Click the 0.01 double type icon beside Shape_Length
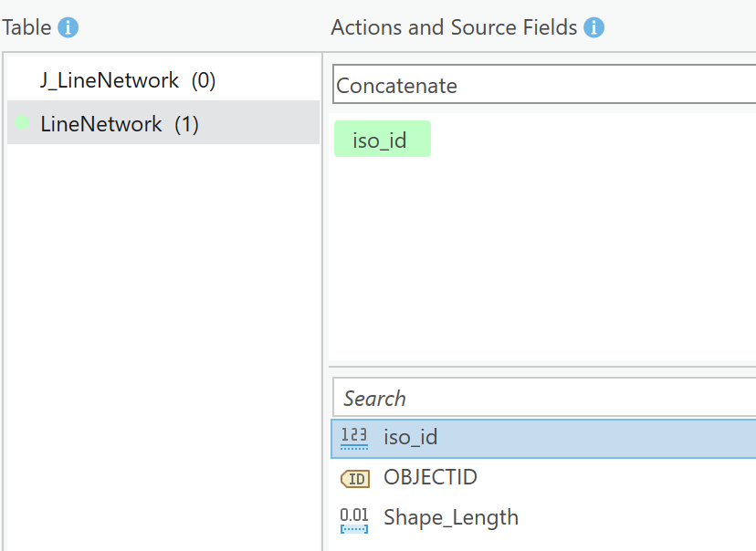The image size is (756, 551). pos(354,515)
